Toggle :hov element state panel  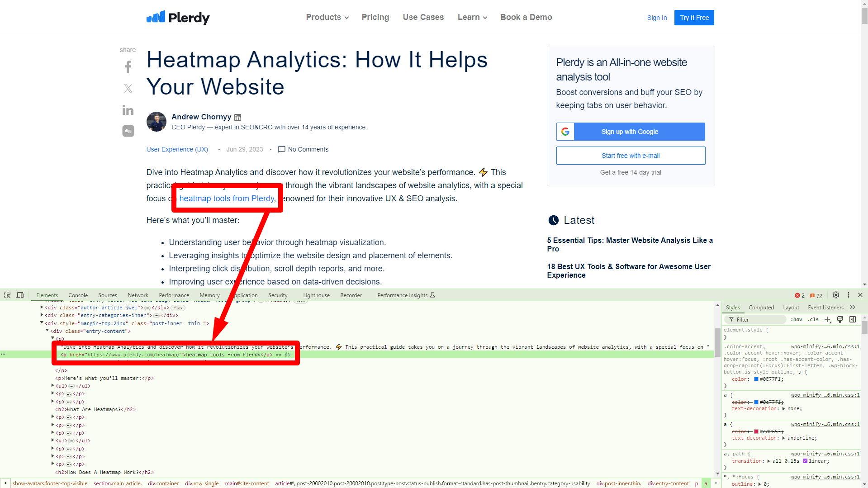click(x=796, y=319)
